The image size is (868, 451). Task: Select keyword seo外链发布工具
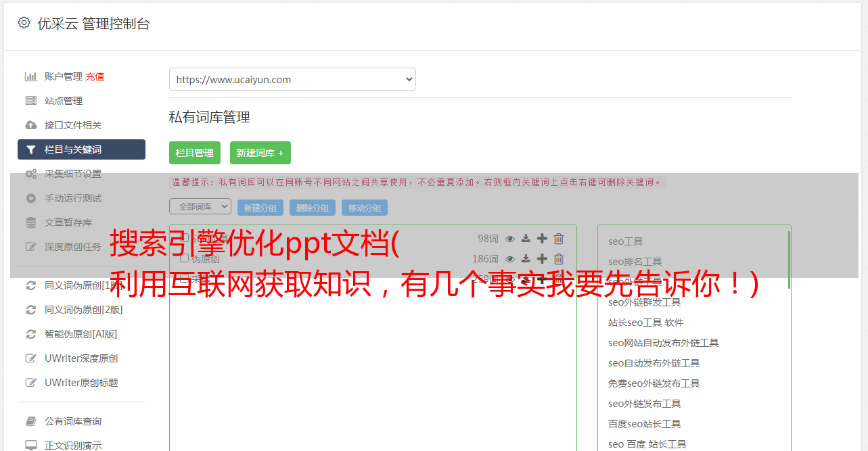tap(644, 404)
